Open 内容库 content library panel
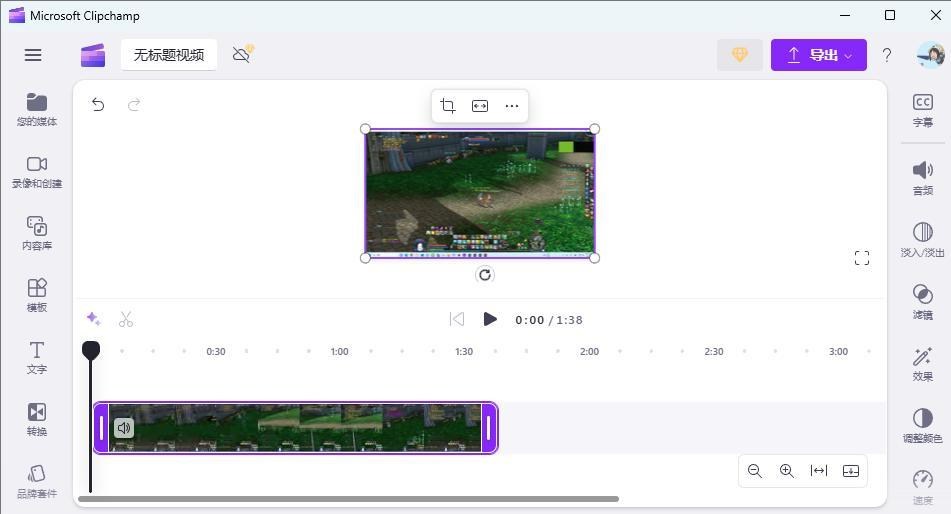 (36, 233)
